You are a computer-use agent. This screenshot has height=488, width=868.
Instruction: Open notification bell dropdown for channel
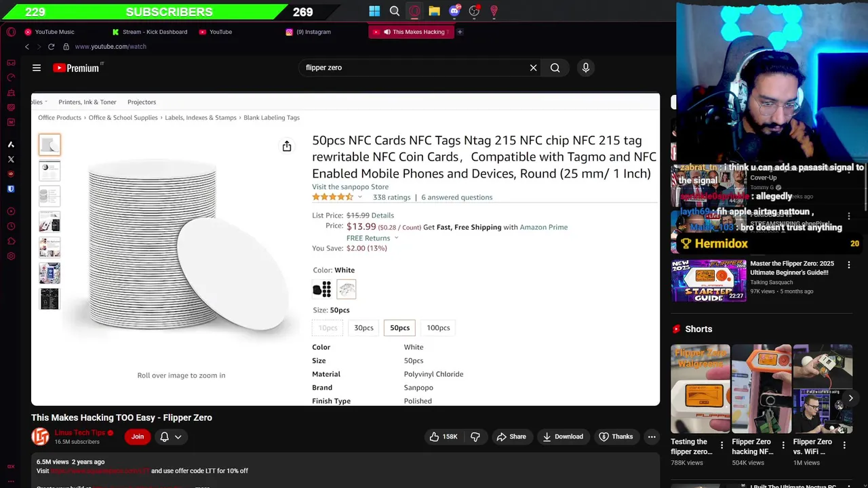[170, 436]
